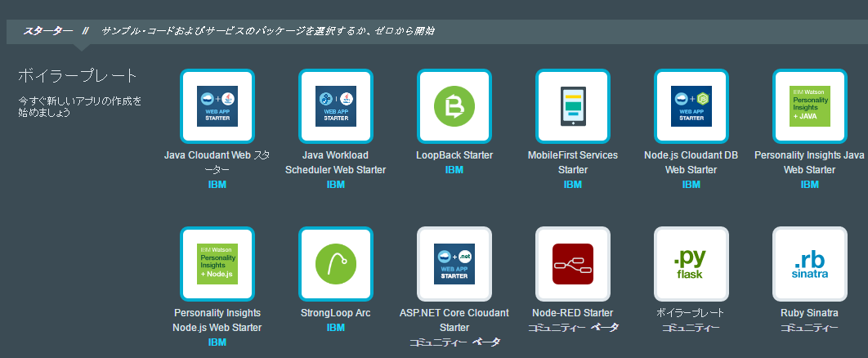This screenshot has width=868, height=358.
Task: Click コミュニティー under Ruby Sinatra
Action: pyautogui.click(x=809, y=328)
